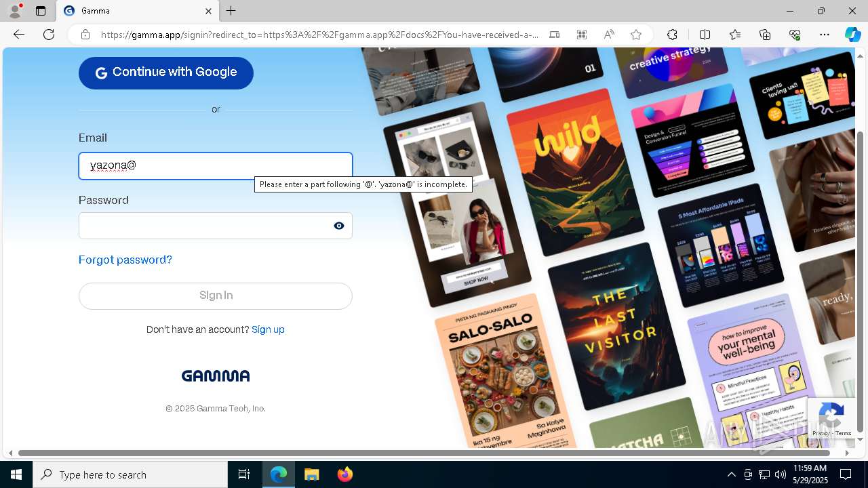Screen dimensions: 868x488
Task: Focus the Password input field
Action: pos(216,226)
